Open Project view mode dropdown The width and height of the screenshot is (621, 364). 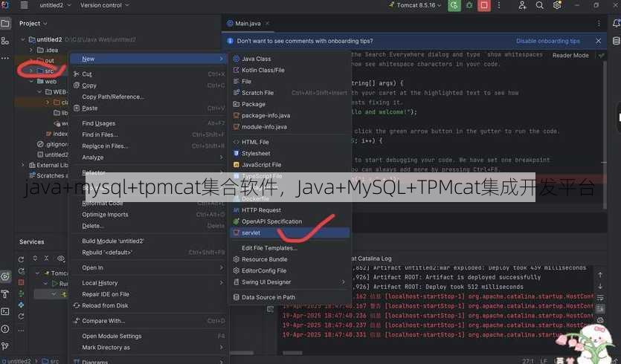(33, 23)
